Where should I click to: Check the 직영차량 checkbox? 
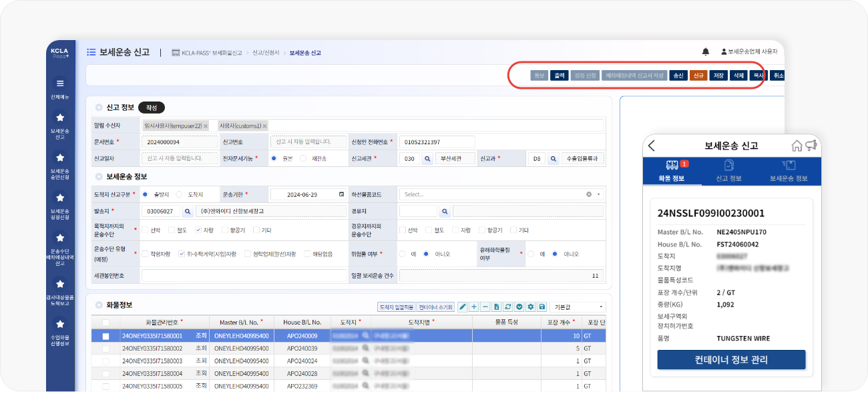pos(145,254)
